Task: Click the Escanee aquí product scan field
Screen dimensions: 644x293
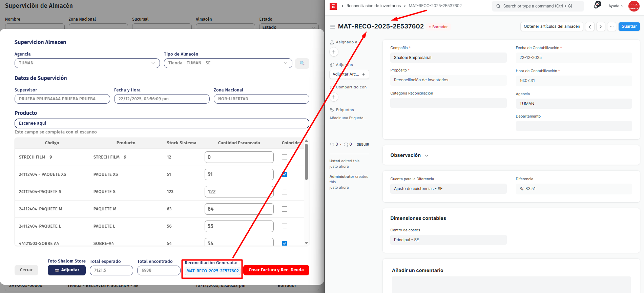Action: click(162, 123)
